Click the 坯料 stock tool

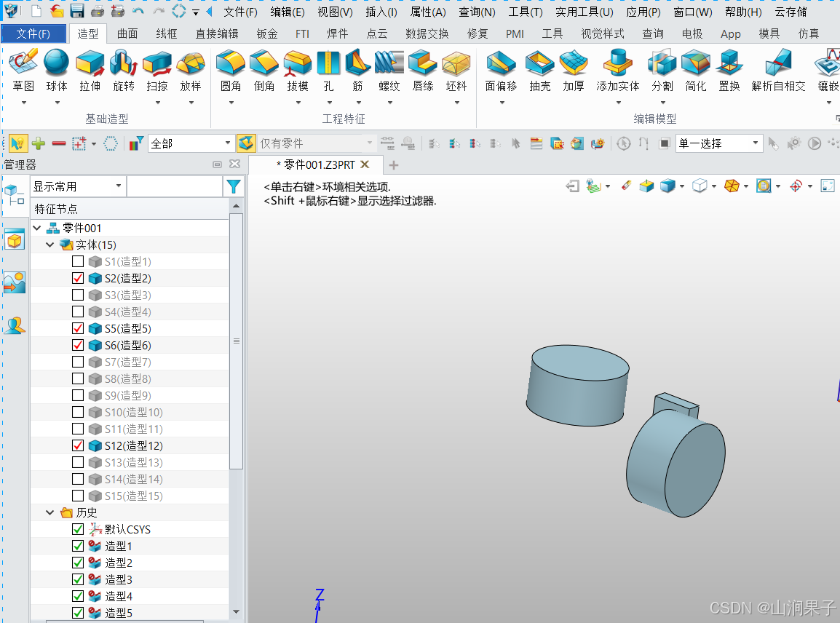click(x=456, y=71)
